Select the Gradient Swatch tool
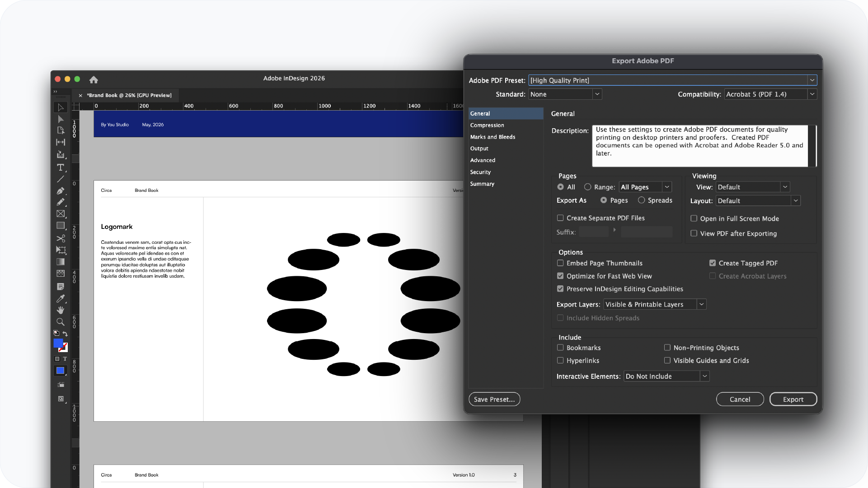 [61, 262]
